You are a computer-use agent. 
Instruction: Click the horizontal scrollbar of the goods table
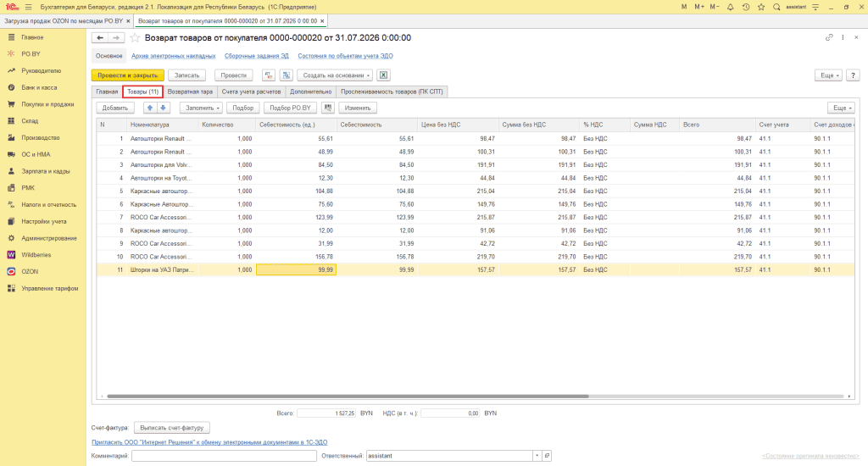[x=348, y=397]
